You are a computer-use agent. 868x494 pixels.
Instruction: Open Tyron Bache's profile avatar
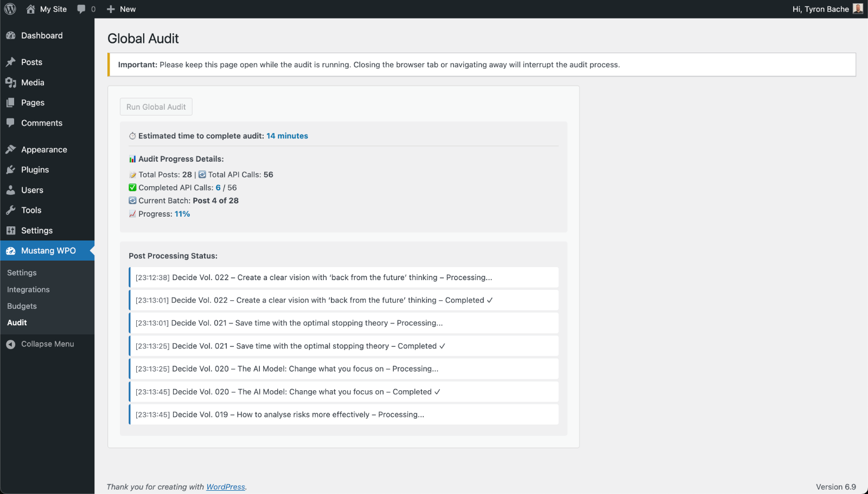point(857,9)
